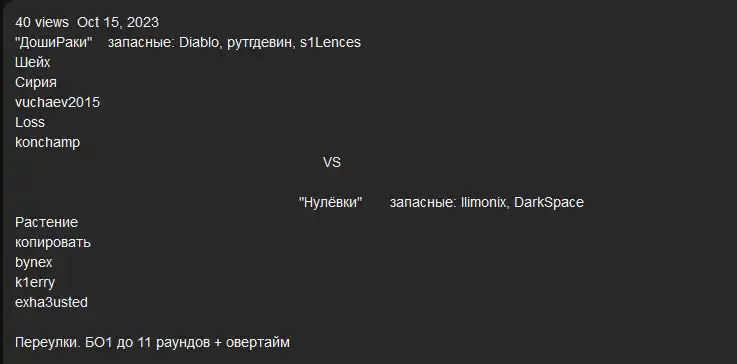Click the "Нулёвки" team name
The height and width of the screenshot is (364, 737).
[x=331, y=202]
